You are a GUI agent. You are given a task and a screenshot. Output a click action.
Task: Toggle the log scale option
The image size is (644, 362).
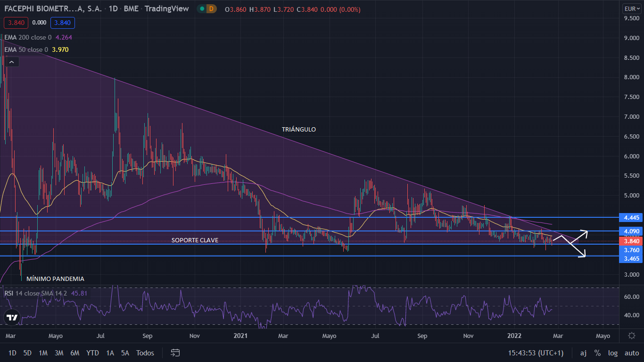point(612,353)
